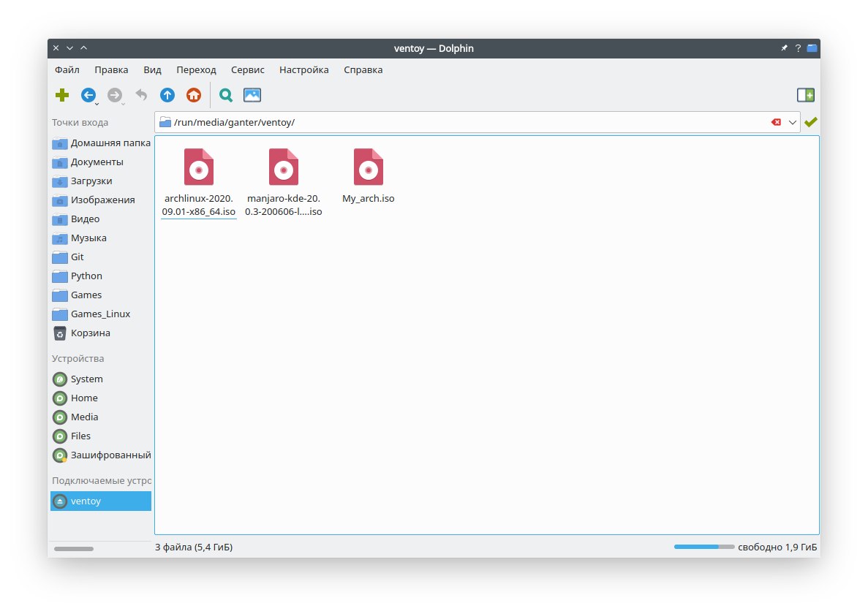Screen dimensions: 868x614
Task: Open Изображения place
Action: [101, 200]
